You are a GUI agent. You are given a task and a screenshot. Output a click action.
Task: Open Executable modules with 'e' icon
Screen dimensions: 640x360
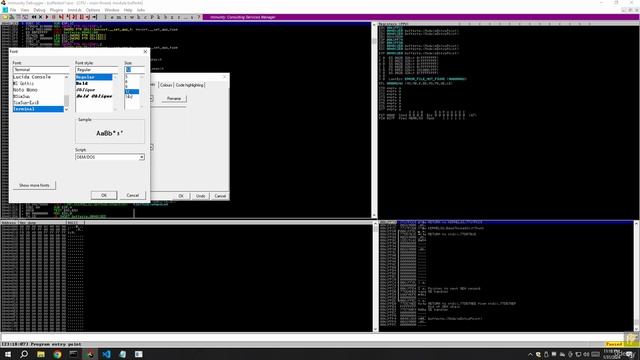tap(112, 17)
